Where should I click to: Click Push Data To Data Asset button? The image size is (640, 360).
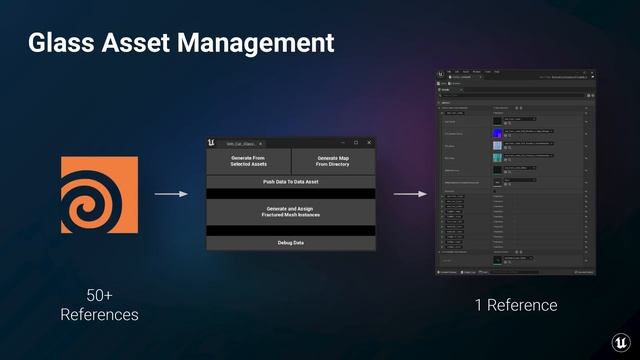(291, 182)
